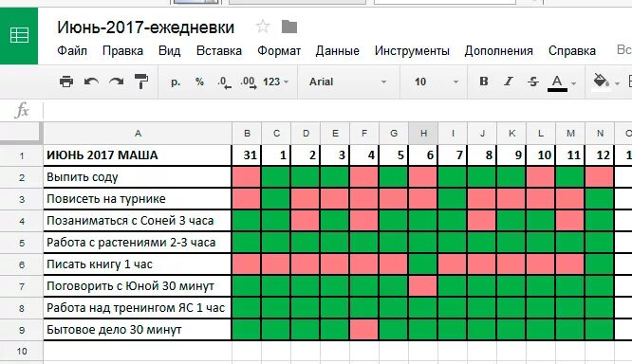Toggle bold formatting

[484, 82]
